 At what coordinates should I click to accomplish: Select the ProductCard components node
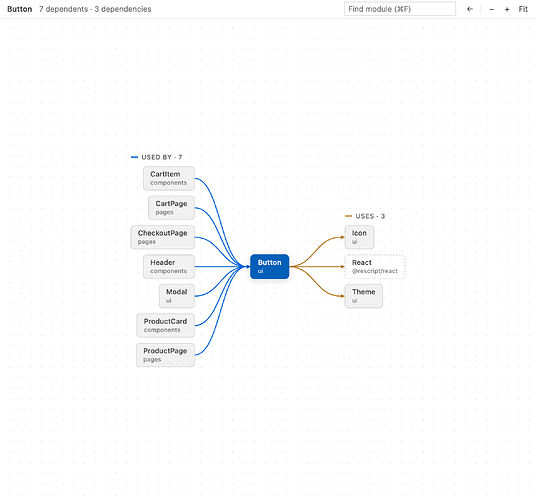(165, 325)
